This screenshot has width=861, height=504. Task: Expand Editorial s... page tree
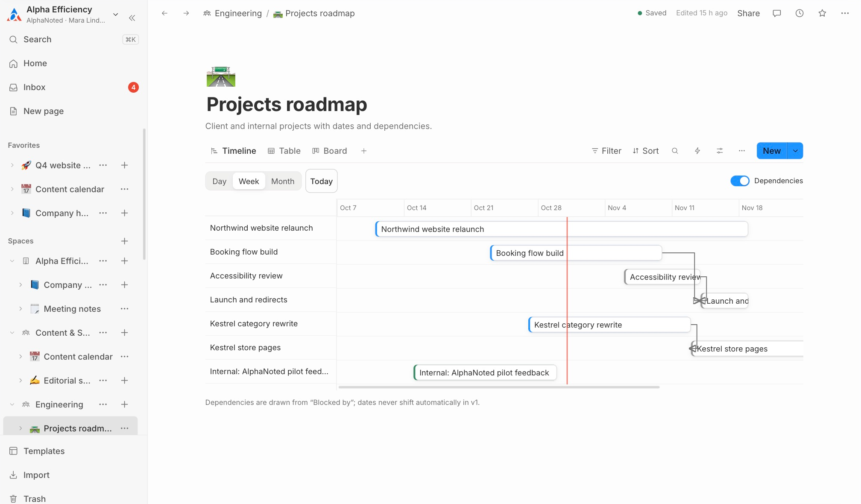point(20,381)
